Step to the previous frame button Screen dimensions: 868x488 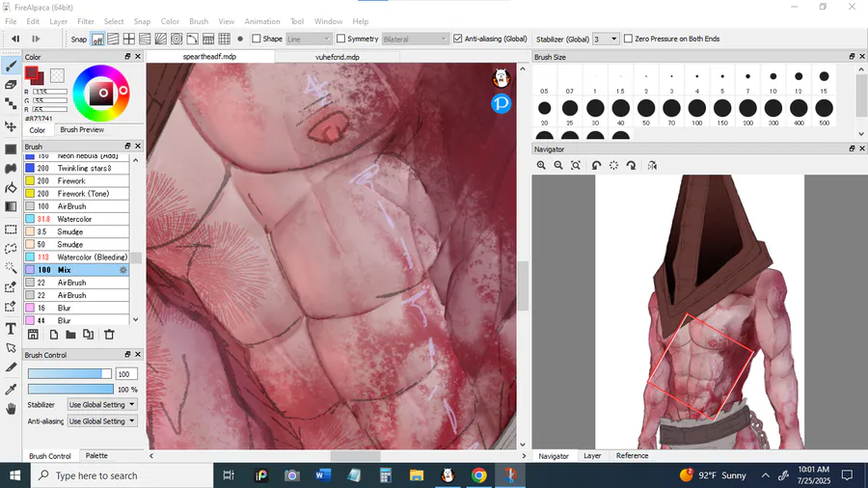pos(15,39)
